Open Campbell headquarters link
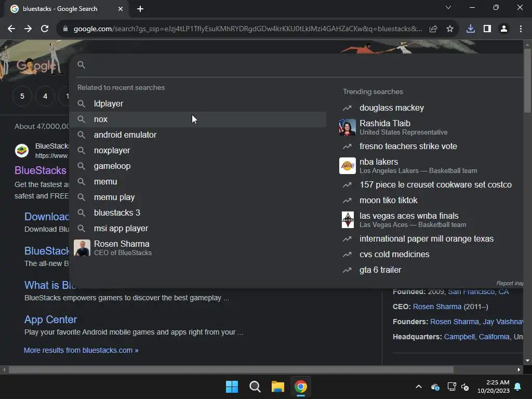532x399 pixels. coord(459,337)
